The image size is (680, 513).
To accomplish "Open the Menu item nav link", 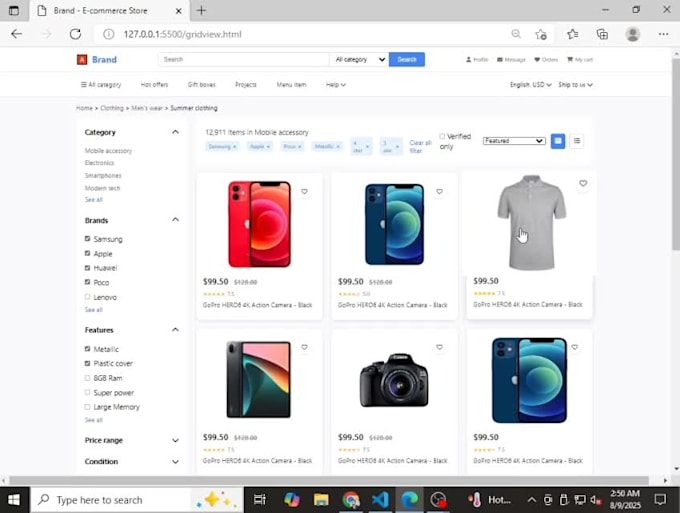I will [x=291, y=85].
